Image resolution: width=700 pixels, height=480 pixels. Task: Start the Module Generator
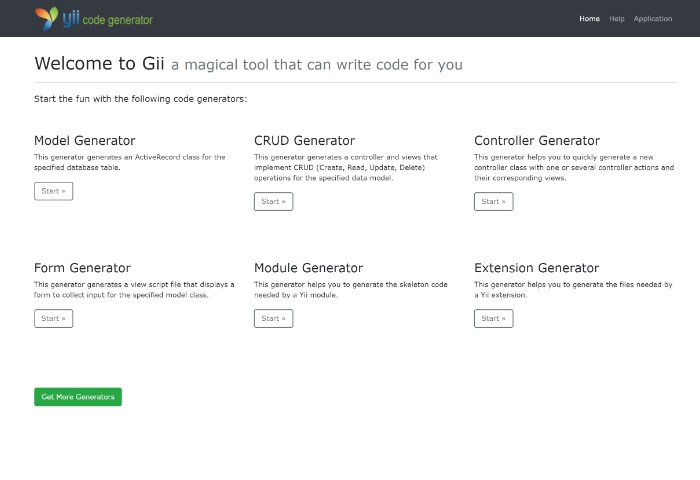(x=273, y=318)
